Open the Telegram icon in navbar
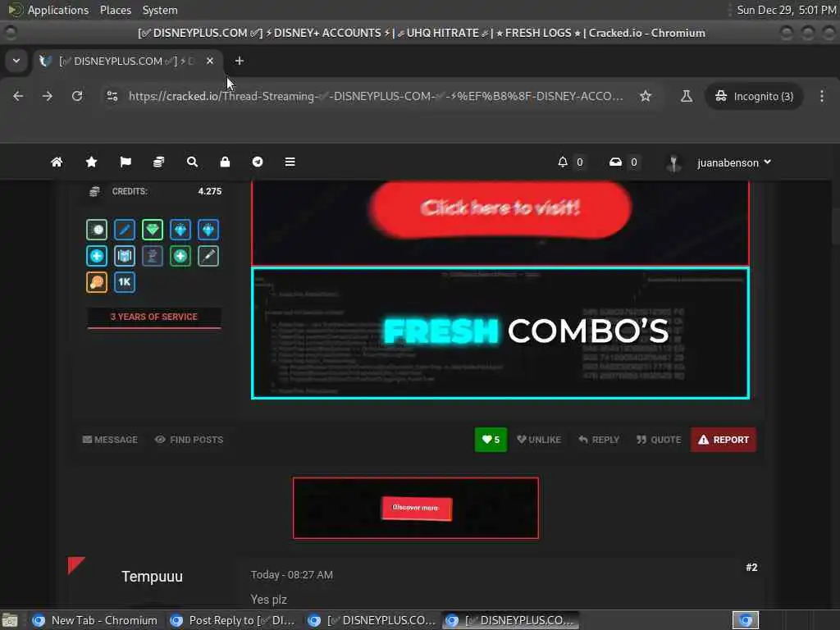 [258, 162]
